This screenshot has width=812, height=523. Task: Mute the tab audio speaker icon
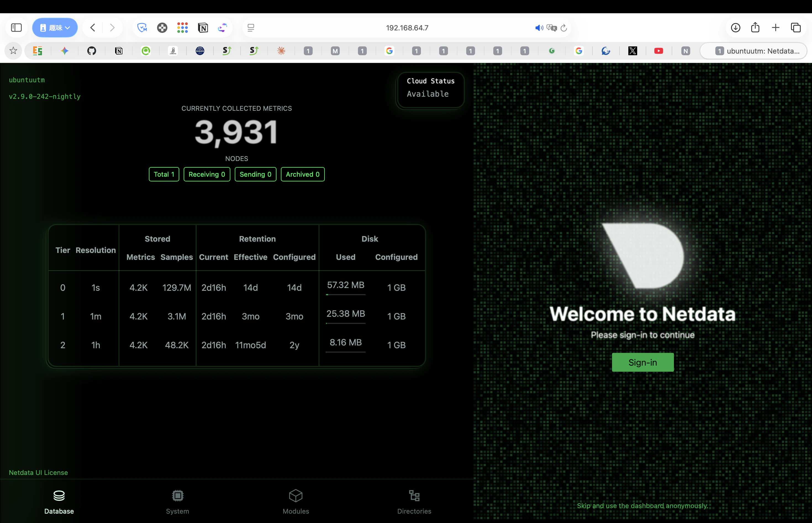[539, 28]
